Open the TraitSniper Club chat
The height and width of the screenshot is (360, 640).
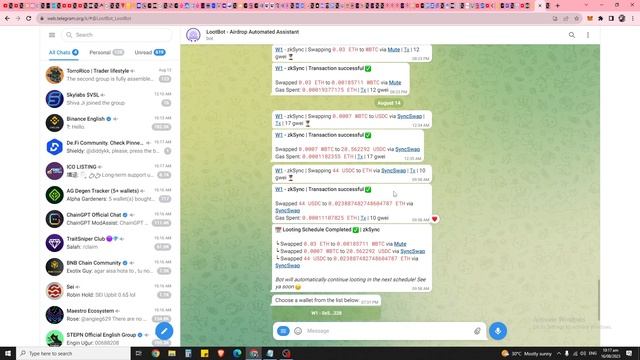pos(109,243)
